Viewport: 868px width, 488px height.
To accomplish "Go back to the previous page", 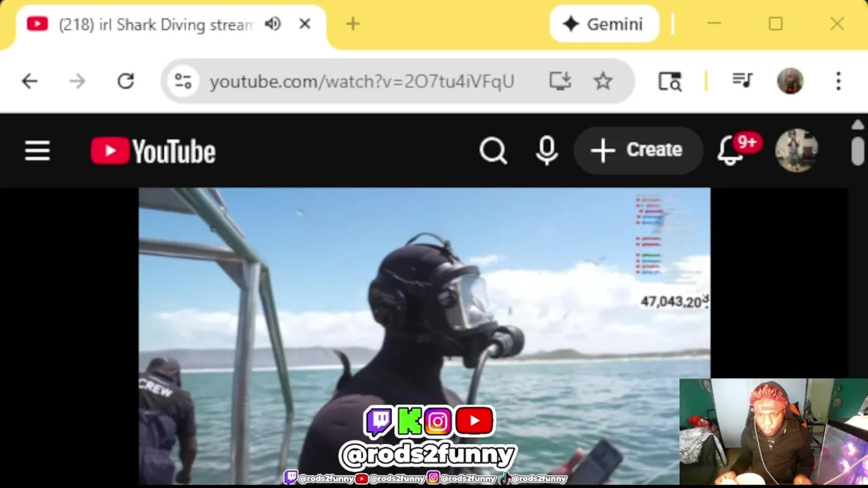I will (29, 81).
